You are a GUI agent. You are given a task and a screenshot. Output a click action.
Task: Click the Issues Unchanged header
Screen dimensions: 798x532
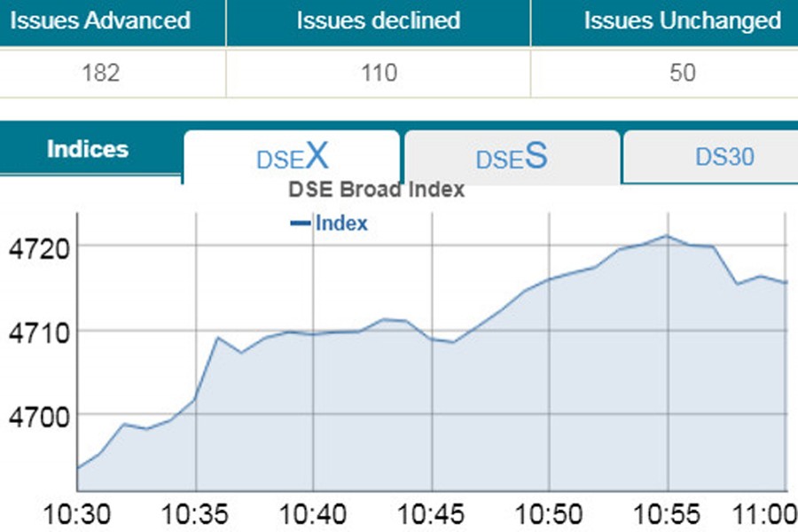[683, 20]
